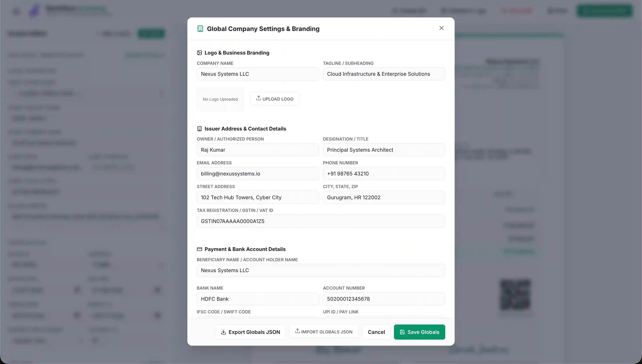Click the IFSC Code / SWIFT Code label
This screenshot has height=364, width=642.
coord(224,312)
